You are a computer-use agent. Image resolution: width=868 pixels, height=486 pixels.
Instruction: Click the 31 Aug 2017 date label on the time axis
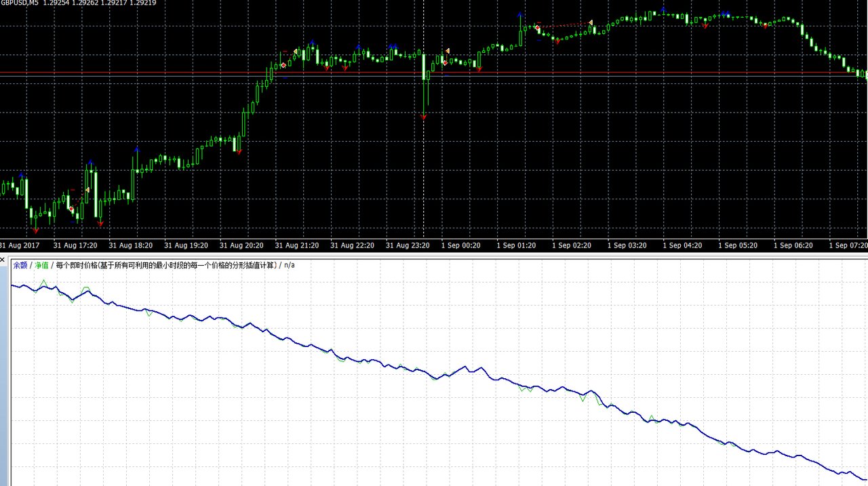pos(19,245)
